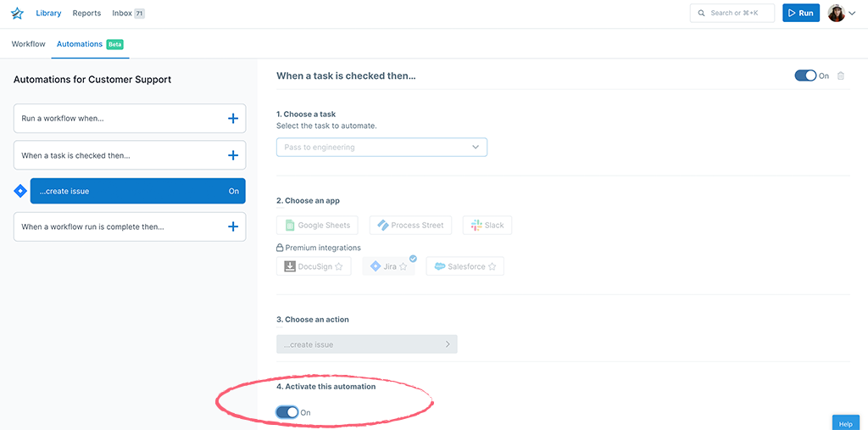Open the Library page
The image size is (868, 430).
click(48, 14)
